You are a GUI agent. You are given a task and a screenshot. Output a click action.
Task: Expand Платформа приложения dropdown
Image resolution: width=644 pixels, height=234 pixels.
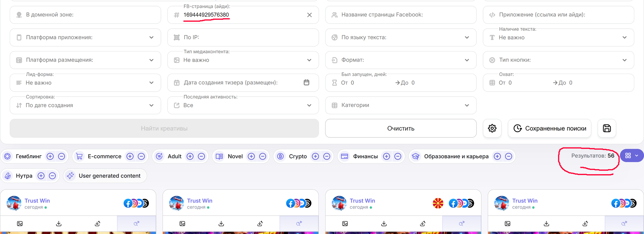point(85,37)
